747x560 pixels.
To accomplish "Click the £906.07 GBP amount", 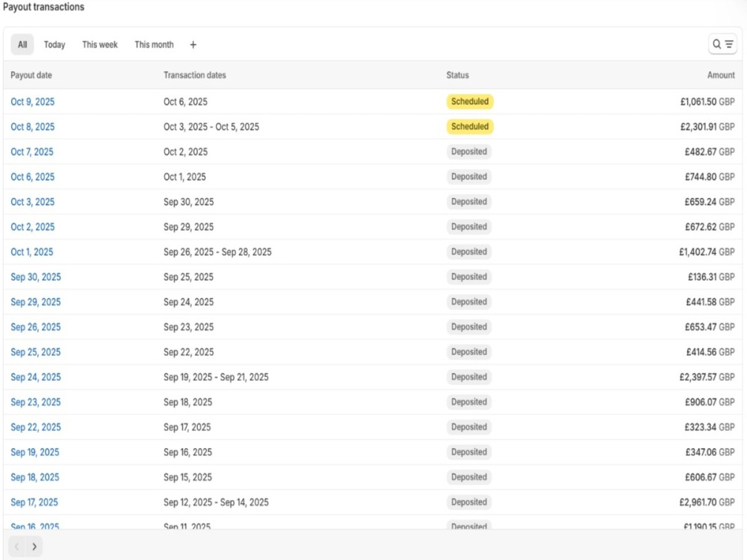I will pyautogui.click(x=710, y=402).
